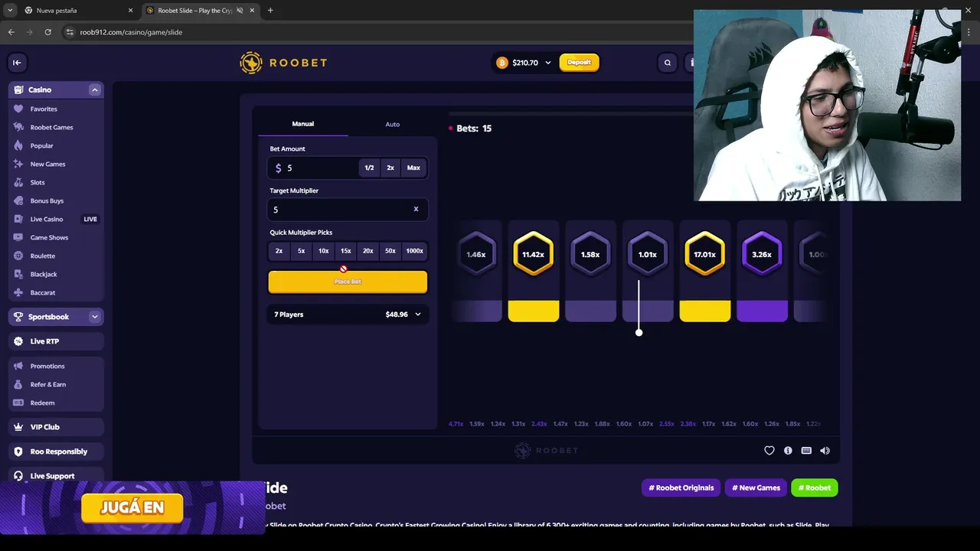Open browser tab search dropdown

click(10, 11)
